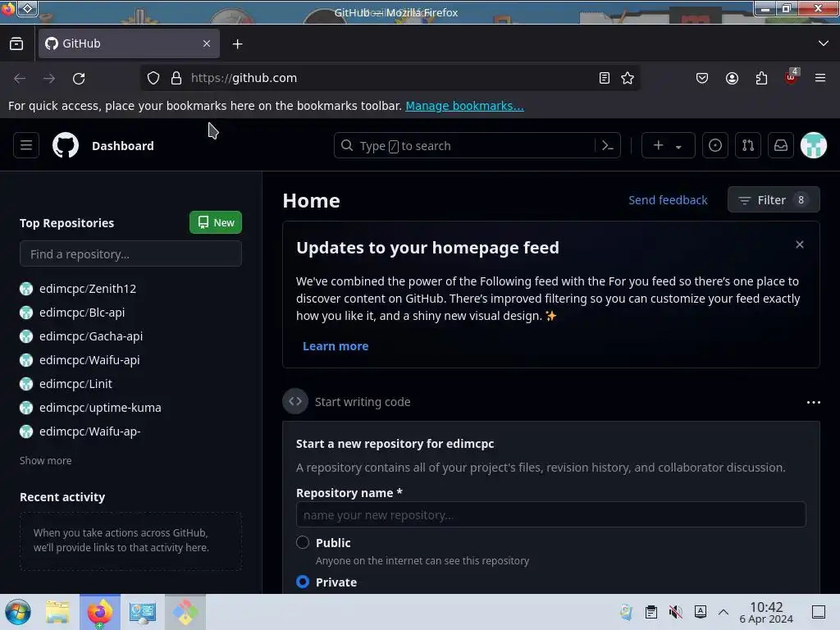Open the Pull requests icon in header
Screen dimensions: 840x630
click(748, 145)
